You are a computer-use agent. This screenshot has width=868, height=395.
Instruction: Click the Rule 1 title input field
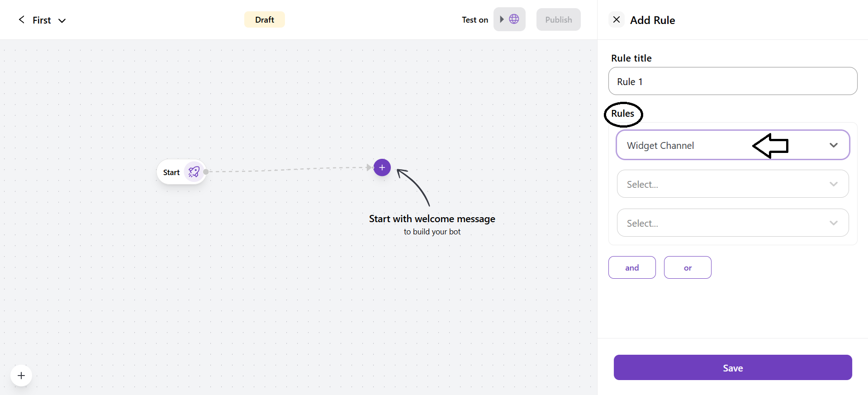pyautogui.click(x=732, y=81)
